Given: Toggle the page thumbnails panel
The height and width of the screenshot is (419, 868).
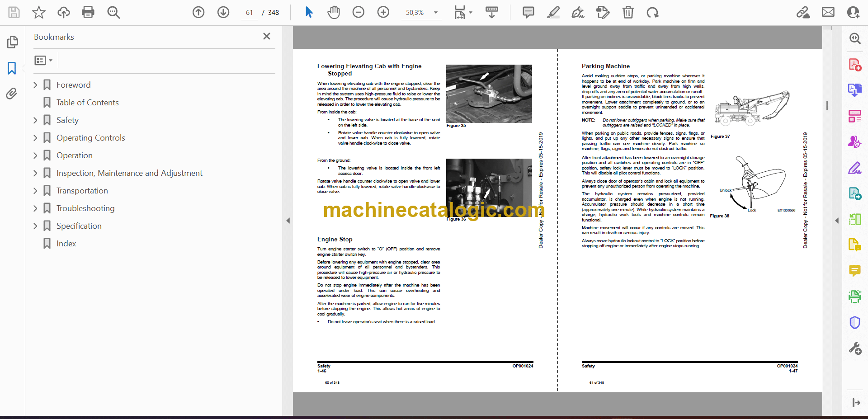Looking at the screenshot, I should 12,42.
